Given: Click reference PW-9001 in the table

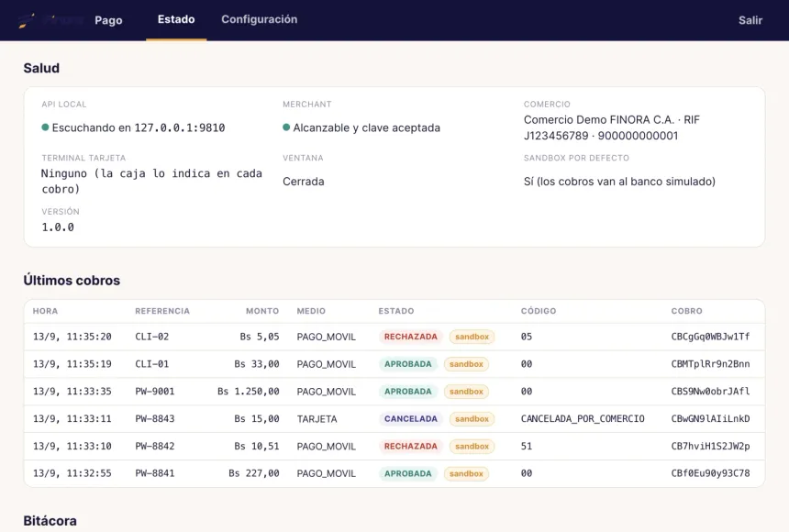Looking at the screenshot, I should tap(155, 392).
